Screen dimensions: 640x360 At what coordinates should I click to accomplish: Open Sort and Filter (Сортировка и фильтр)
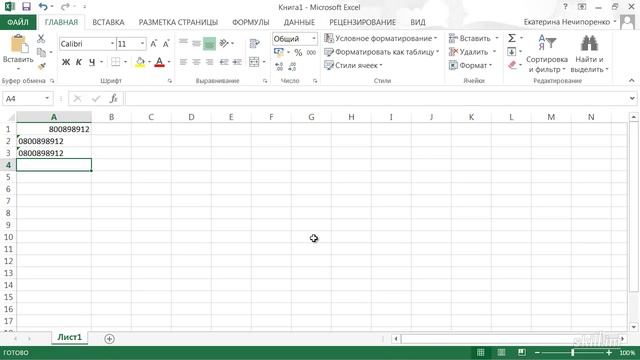547,54
